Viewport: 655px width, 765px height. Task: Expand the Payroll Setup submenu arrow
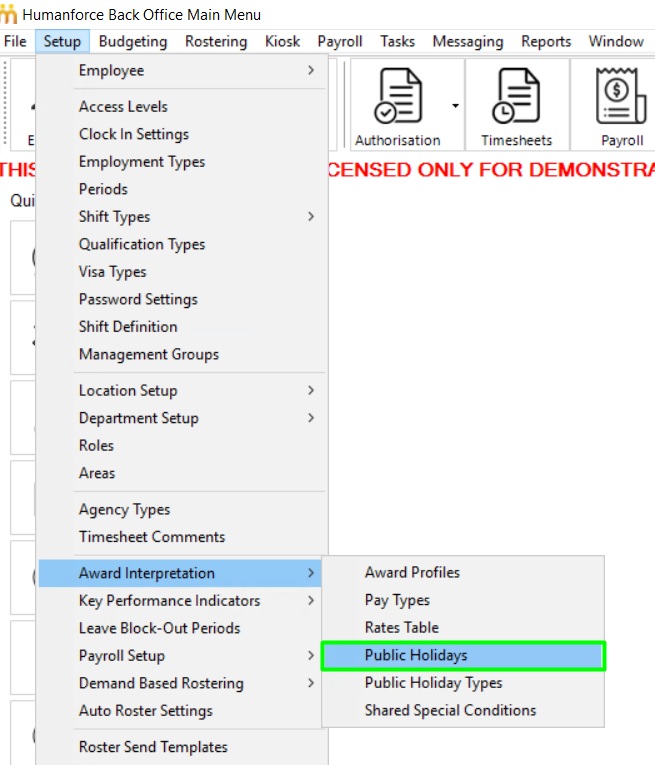tap(311, 655)
